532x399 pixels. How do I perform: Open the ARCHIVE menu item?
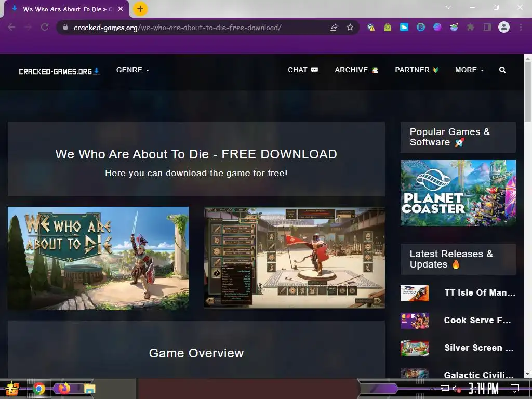tap(356, 70)
